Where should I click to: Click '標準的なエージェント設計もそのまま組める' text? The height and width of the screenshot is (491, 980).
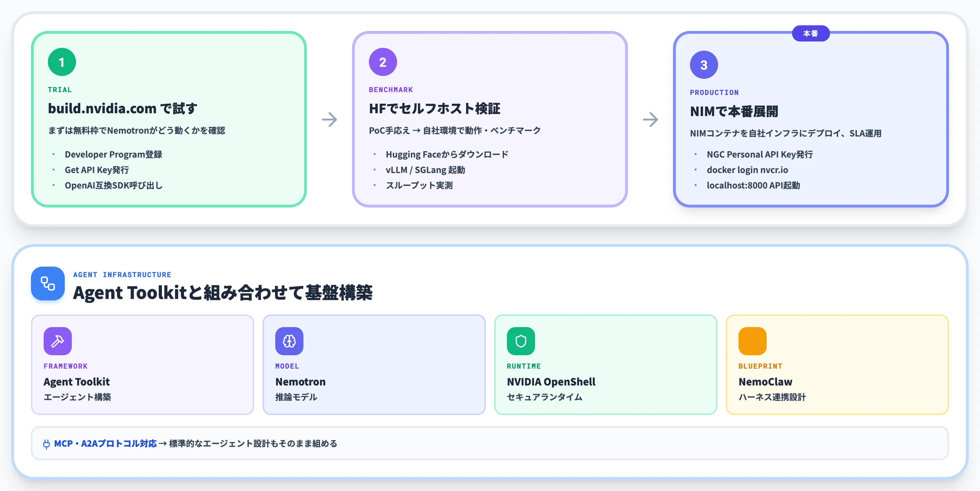pos(253,444)
